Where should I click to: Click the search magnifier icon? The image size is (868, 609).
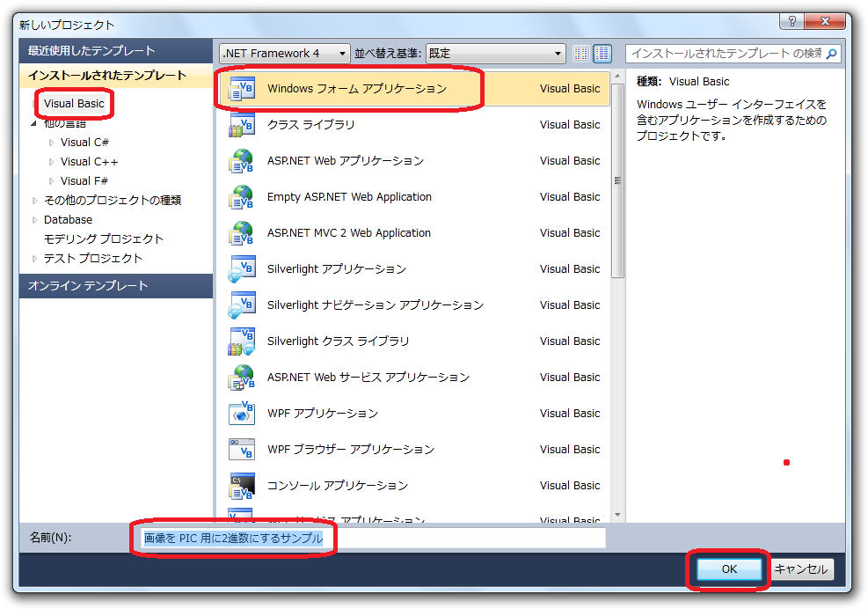click(831, 54)
